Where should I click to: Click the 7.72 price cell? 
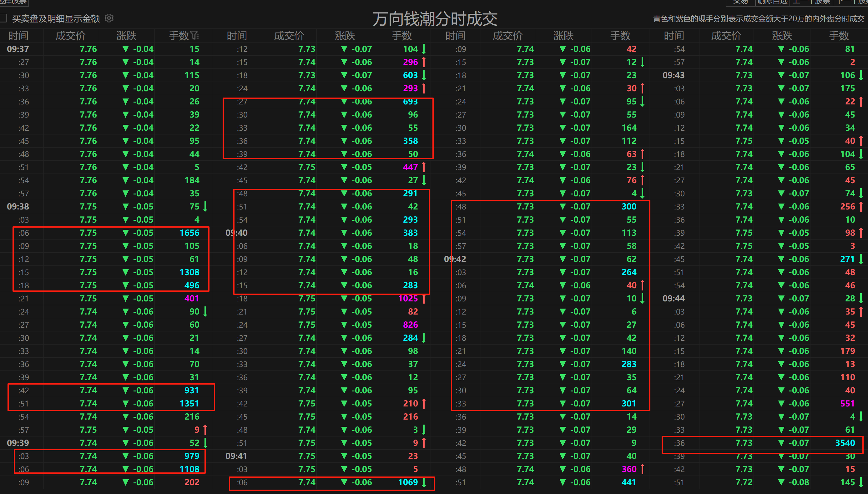point(744,482)
